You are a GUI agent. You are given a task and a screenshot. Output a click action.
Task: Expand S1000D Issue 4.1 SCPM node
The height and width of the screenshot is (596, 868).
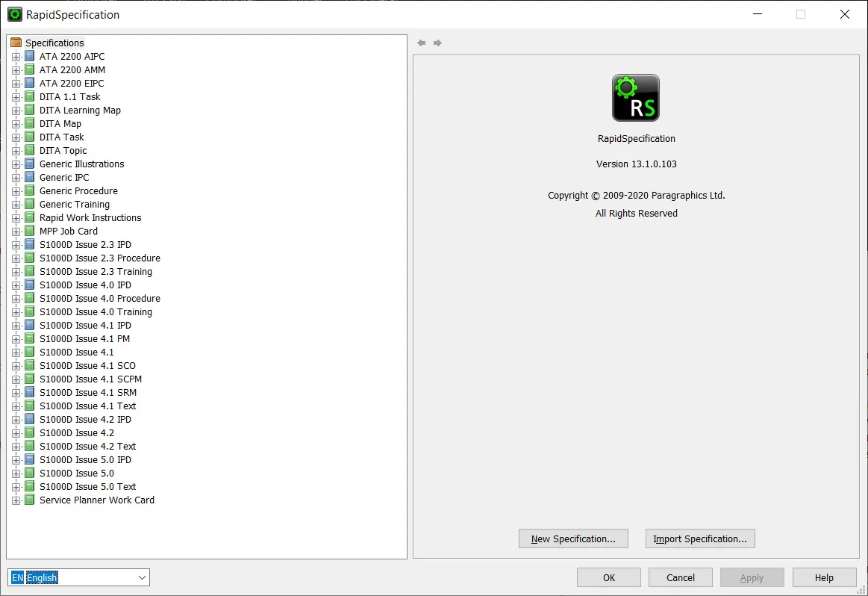pyautogui.click(x=16, y=379)
